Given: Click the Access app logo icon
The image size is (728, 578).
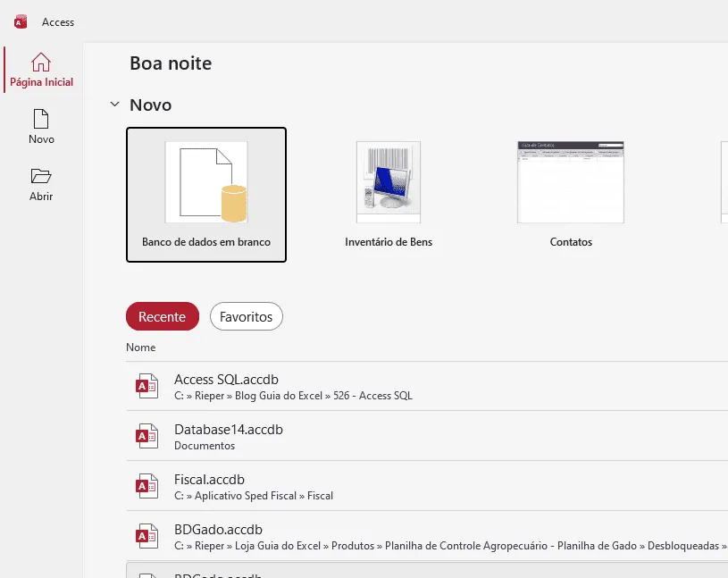Looking at the screenshot, I should click(x=21, y=21).
